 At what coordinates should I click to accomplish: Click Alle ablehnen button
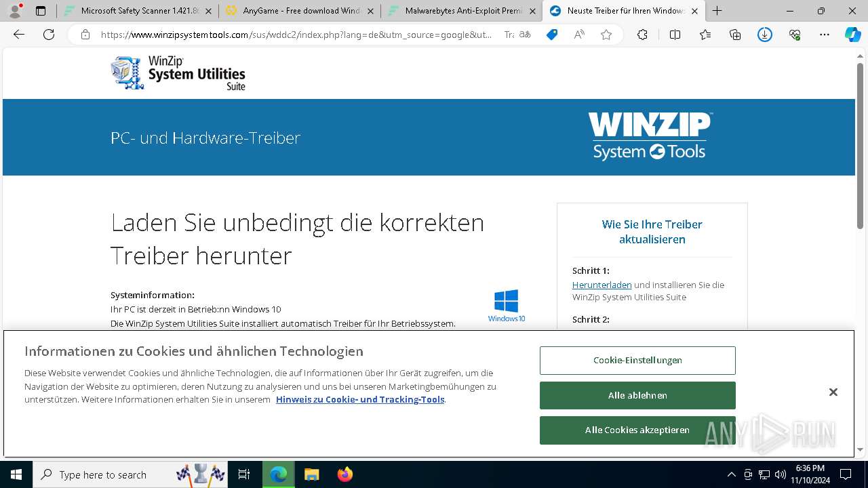click(x=637, y=395)
